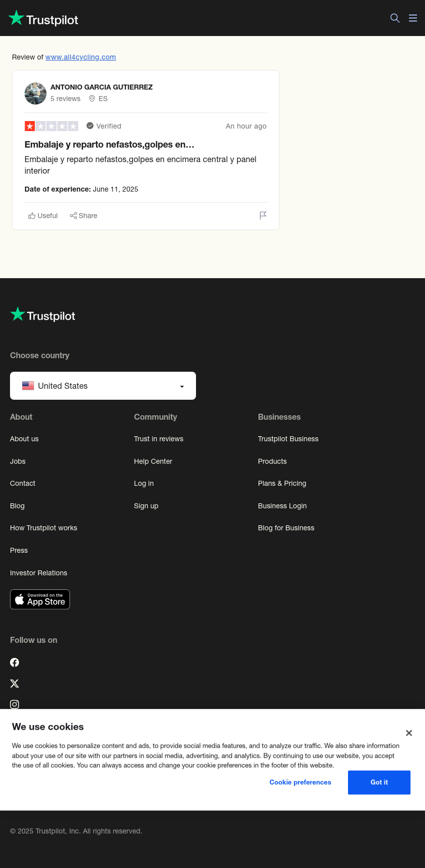The image size is (425, 868).
Task: Open About us footer link
Action: [x=24, y=439]
